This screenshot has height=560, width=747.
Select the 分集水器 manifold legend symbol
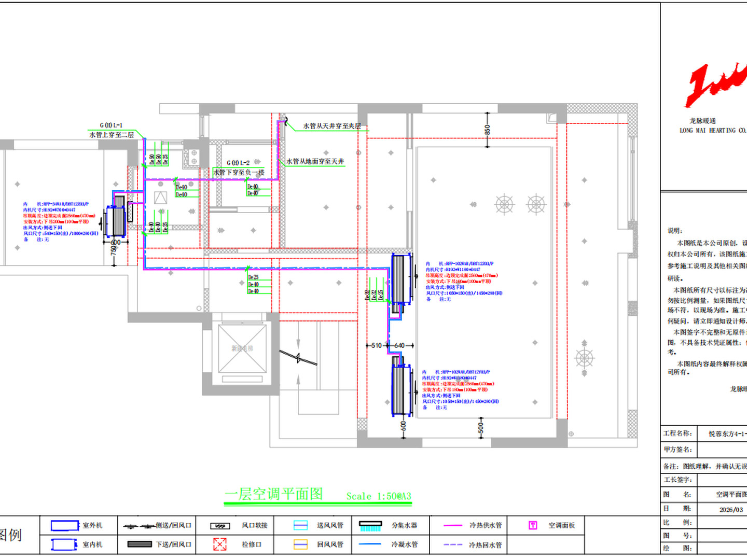pos(370,526)
